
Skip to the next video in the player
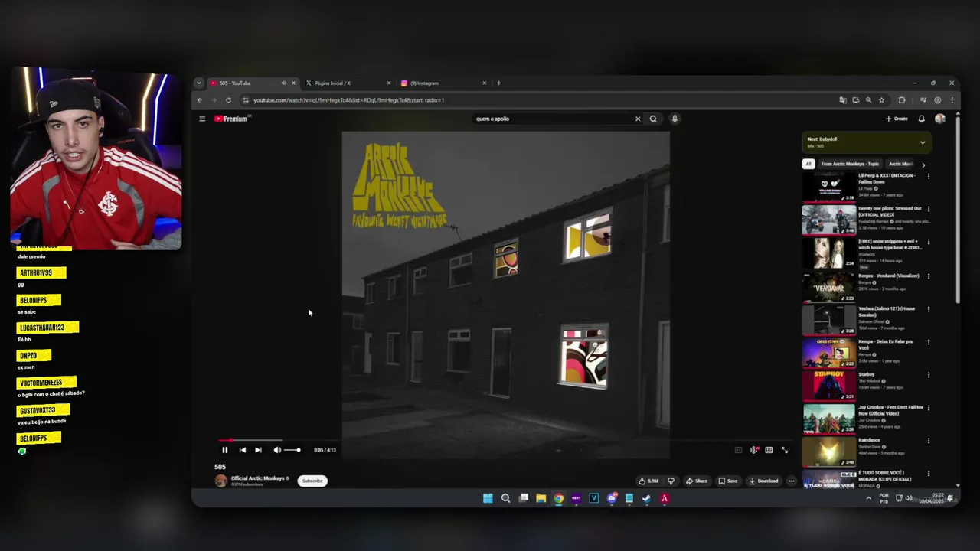(258, 450)
